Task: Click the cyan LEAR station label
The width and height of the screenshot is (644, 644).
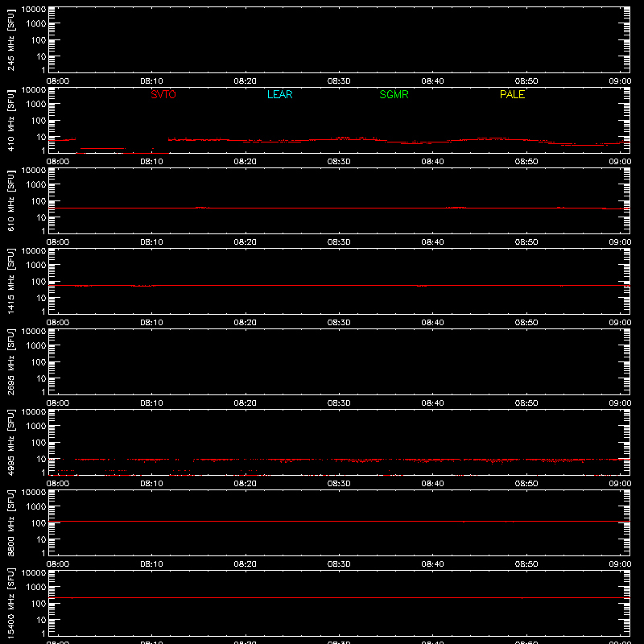Action: (279, 94)
